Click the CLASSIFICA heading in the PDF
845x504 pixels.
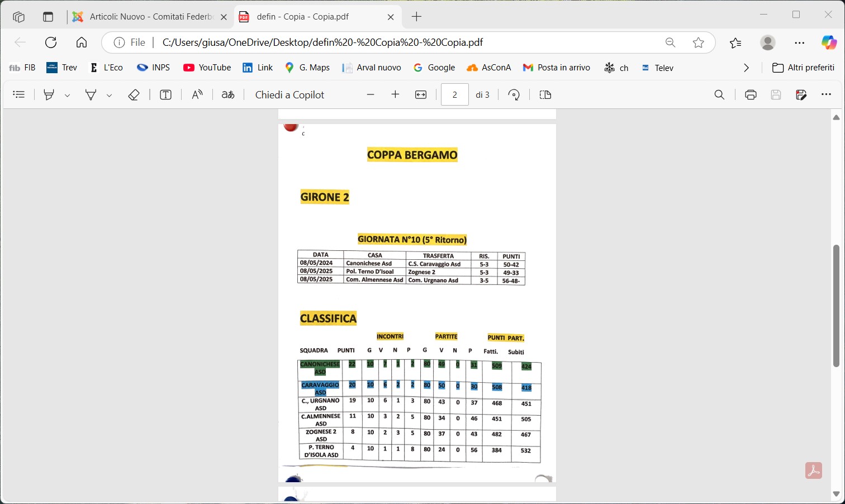(x=328, y=318)
